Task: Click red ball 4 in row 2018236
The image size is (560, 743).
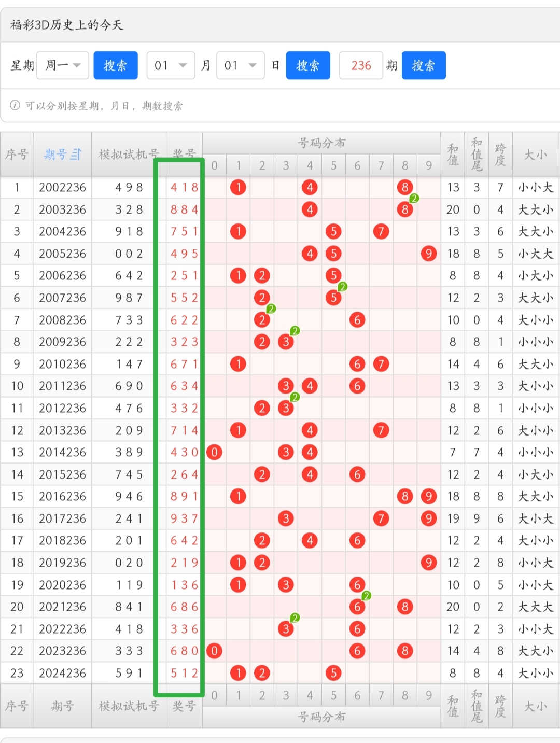Action: coord(310,540)
